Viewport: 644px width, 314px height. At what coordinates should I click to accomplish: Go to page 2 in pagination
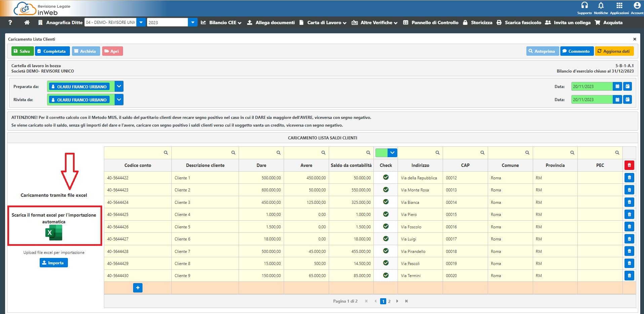click(389, 301)
